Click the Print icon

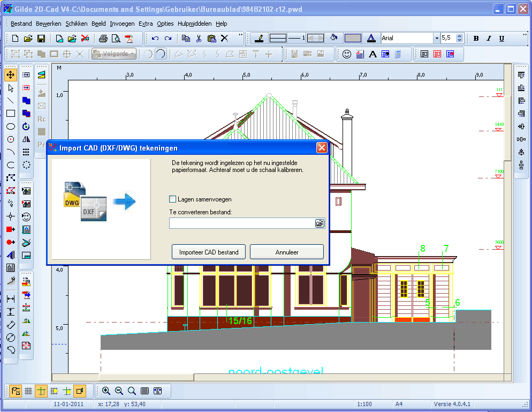pos(103,39)
